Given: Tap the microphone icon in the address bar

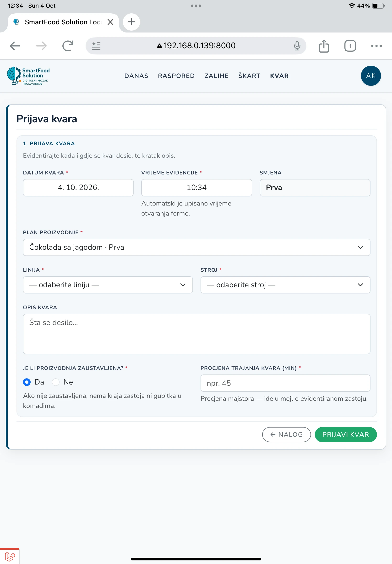Looking at the screenshot, I should coord(297,46).
